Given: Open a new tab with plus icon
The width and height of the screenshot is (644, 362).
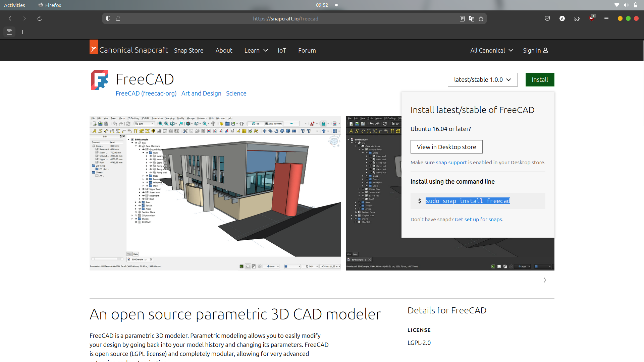Looking at the screenshot, I should pyautogui.click(x=23, y=32).
